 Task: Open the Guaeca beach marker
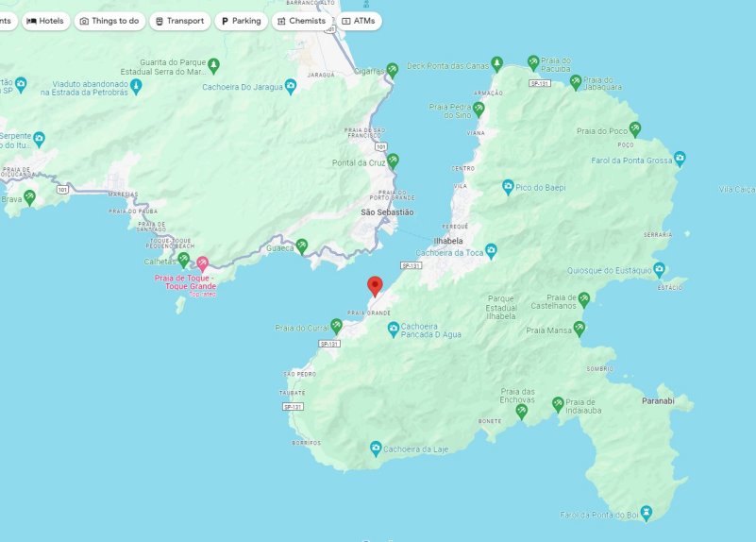point(302,246)
